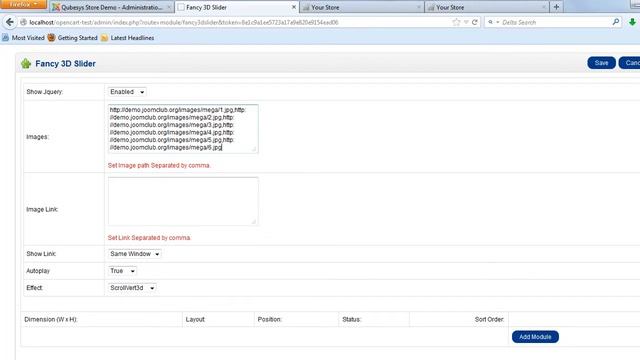
Task: Switch to Qubesys Store Demo Administration tab
Action: 111,7
